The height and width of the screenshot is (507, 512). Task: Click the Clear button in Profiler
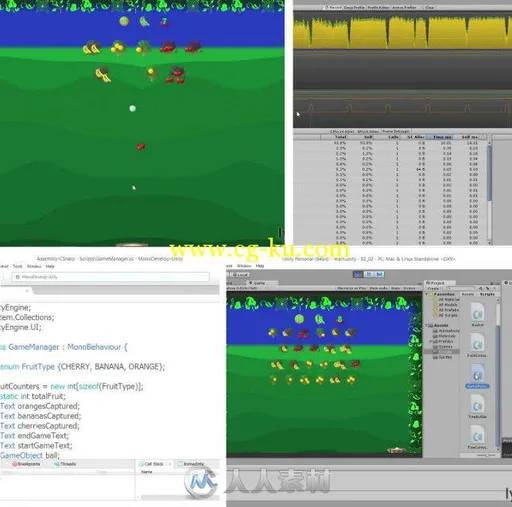coord(429,7)
